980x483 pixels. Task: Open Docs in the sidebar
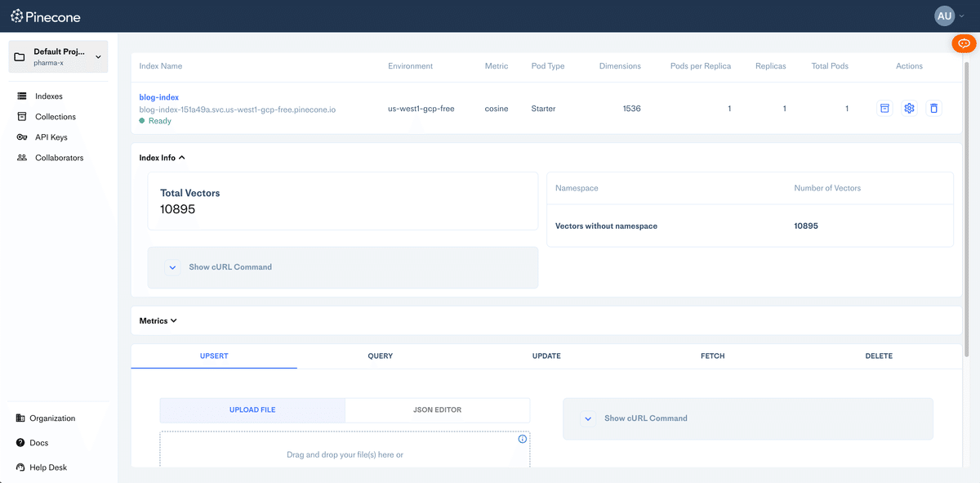(x=38, y=443)
